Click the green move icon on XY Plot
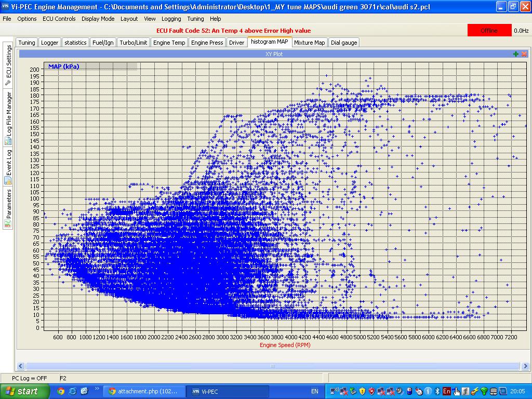Viewport: 532px width, 399px height. click(515, 54)
